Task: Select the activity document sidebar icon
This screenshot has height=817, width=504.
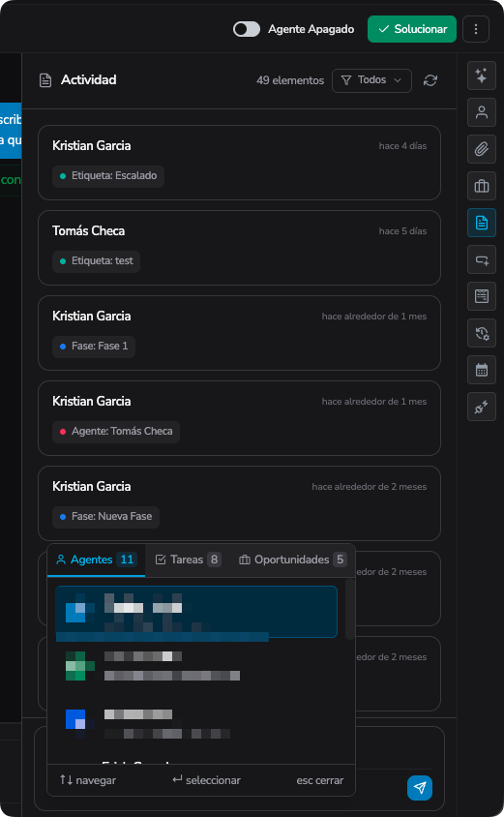Action: coord(482,223)
